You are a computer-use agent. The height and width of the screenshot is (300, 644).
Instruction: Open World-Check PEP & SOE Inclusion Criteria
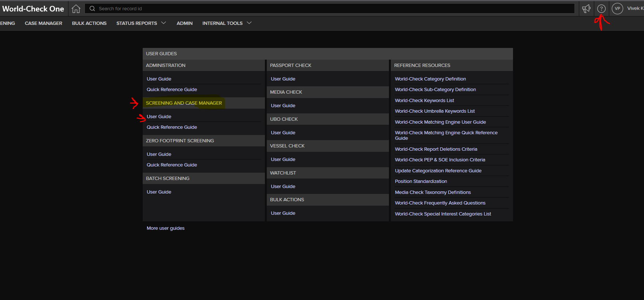(440, 160)
